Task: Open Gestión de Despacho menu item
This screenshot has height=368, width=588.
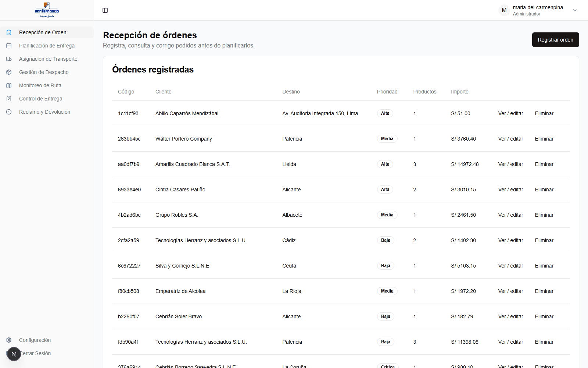Action: point(47,72)
